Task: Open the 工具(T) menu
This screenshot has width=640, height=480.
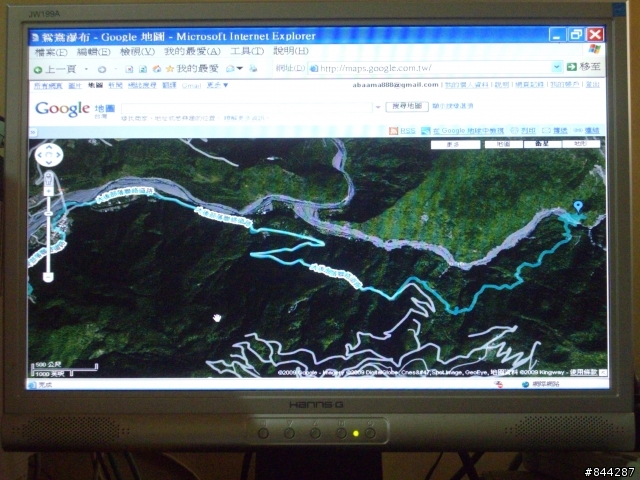Action: tap(247, 51)
